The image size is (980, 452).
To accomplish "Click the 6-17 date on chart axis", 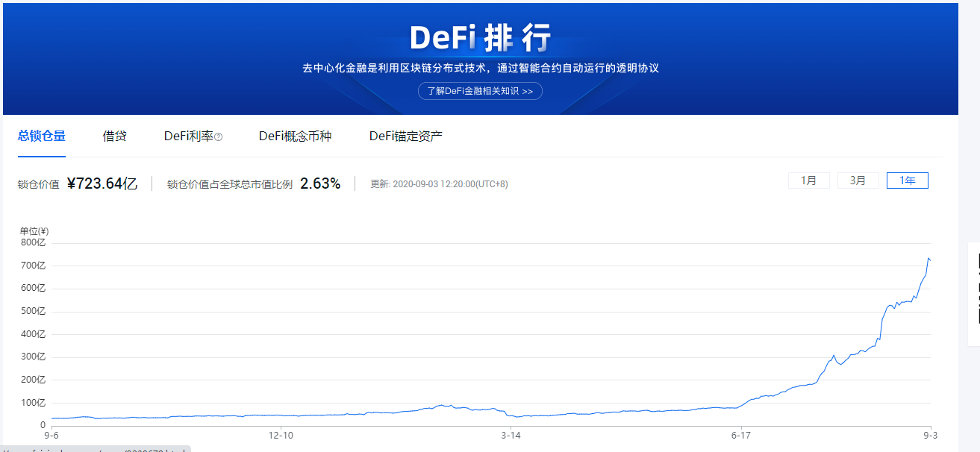I will (740, 435).
